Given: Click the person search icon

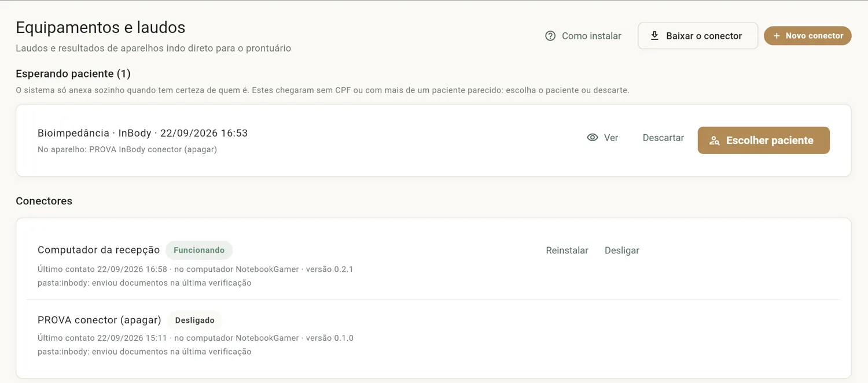Looking at the screenshot, I should 715,141.
